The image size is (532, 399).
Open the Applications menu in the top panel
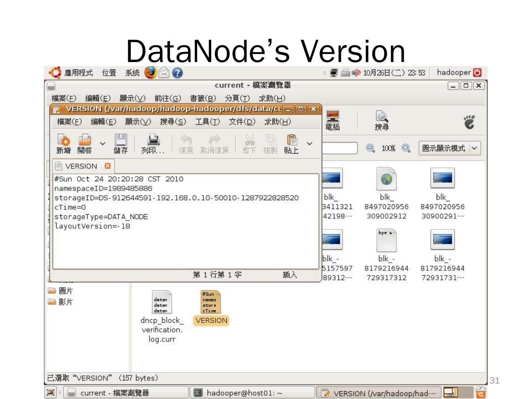click(79, 73)
